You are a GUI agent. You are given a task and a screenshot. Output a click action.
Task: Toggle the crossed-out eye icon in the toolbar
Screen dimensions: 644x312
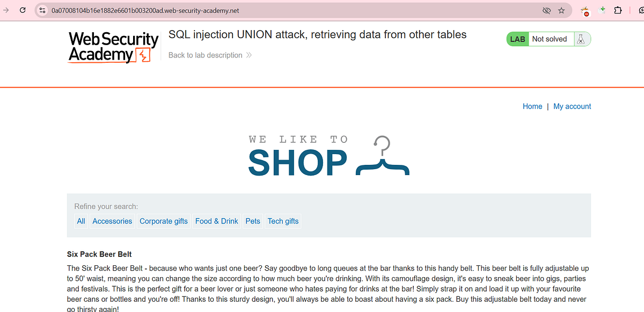click(x=546, y=10)
